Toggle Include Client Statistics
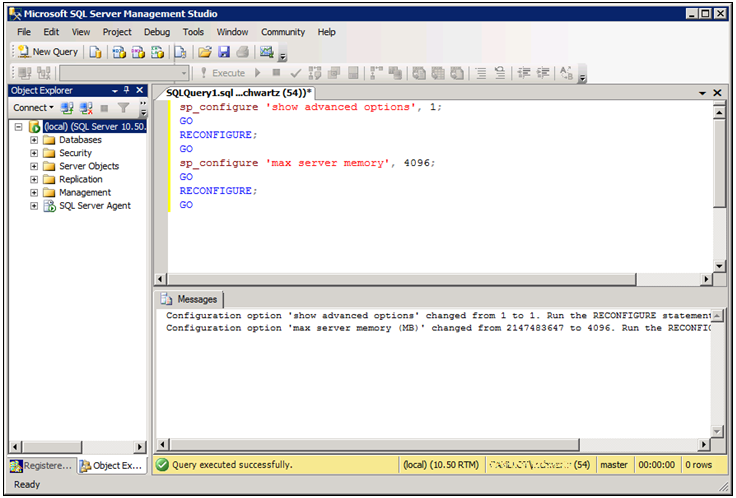Image resolution: width=736 pixels, height=498 pixels. [x=395, y=73]
